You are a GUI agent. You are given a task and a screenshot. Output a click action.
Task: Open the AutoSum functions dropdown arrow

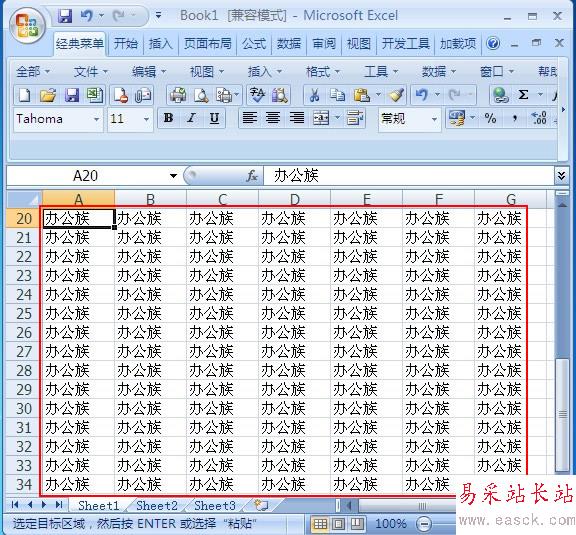(x=540, y=95)
